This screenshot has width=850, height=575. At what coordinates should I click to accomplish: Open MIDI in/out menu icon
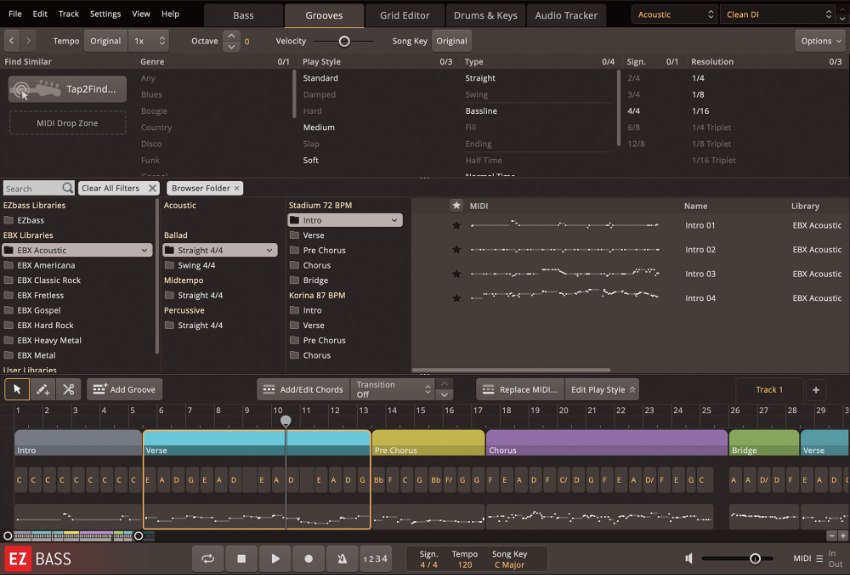pyautogui.click(x=819, y=558)
